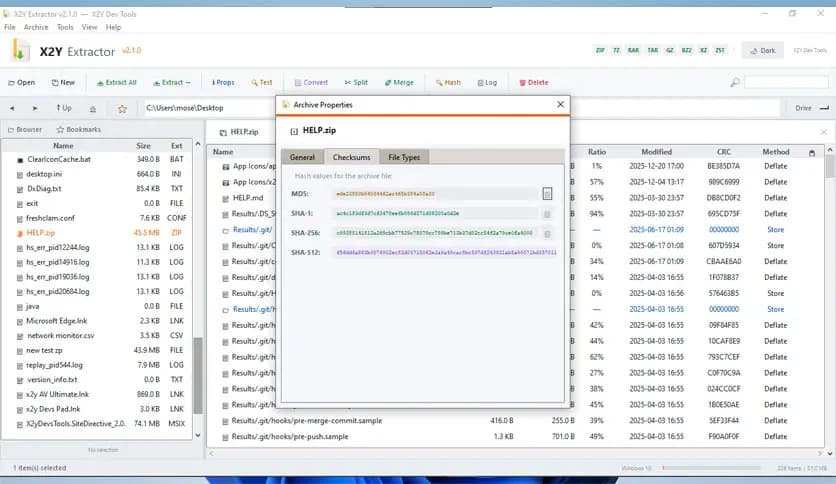Select HELP.zip in the browser list
The width and height of the screenshot is (836, 484).
tap(96, 233)
